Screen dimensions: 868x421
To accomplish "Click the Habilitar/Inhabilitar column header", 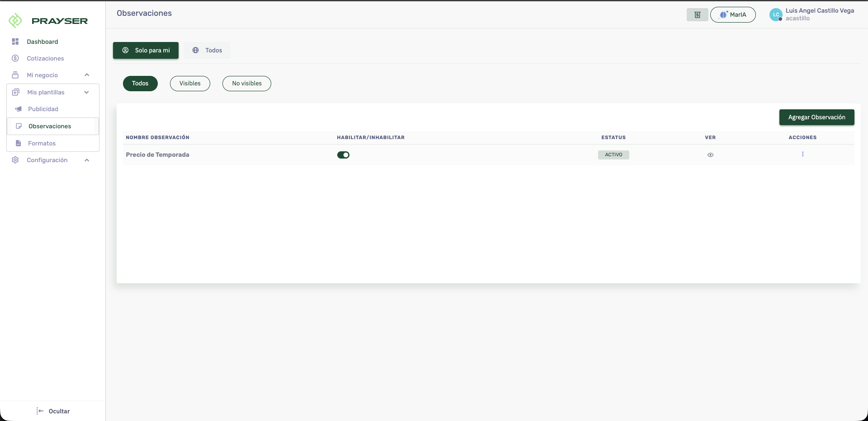I will [371, 137].
